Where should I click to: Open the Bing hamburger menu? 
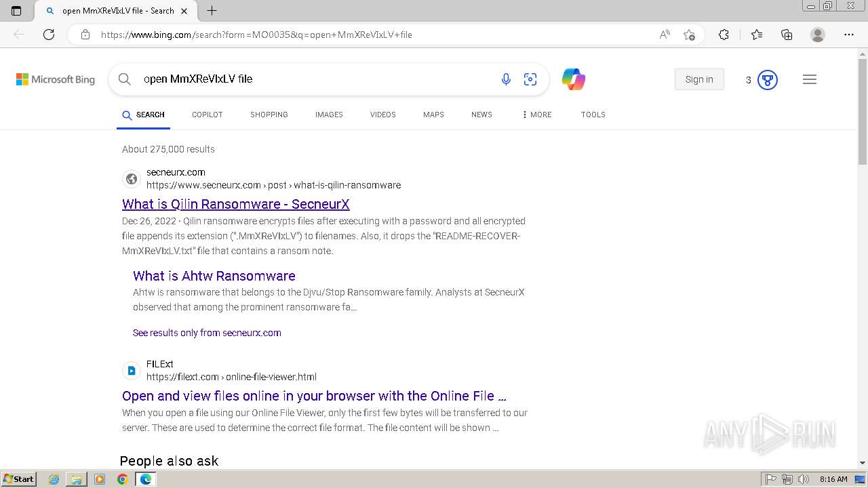coord(810,79)
